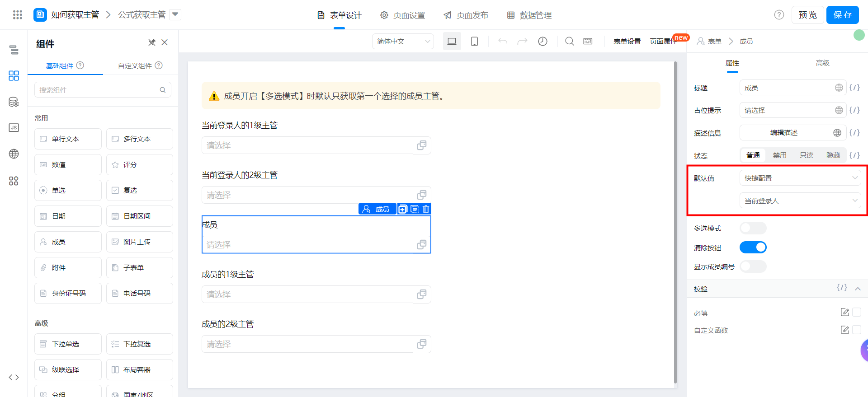Open member picker for 成员的2级主管
The image size is (868, 397).
[x=422, y=344]
